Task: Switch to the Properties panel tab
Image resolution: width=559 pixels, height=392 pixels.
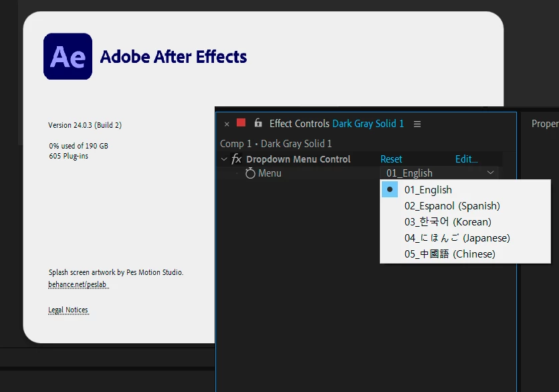Action: (545, 123)
